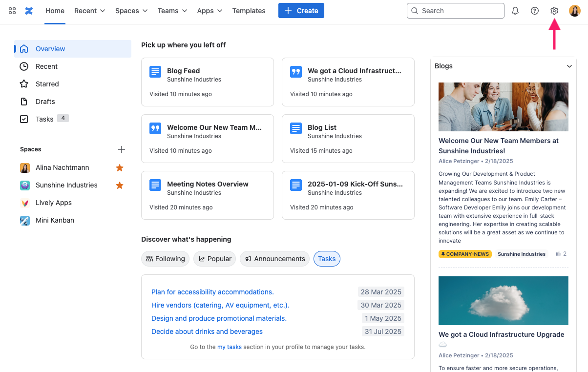
Task: Click the Drafts sidebar icon
Action: 23,101
